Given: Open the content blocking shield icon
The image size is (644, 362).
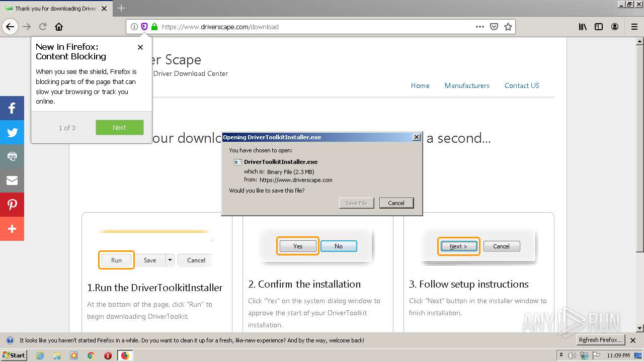Looking at the screenshot, I should pyautogui.click(x=144, y=27).
